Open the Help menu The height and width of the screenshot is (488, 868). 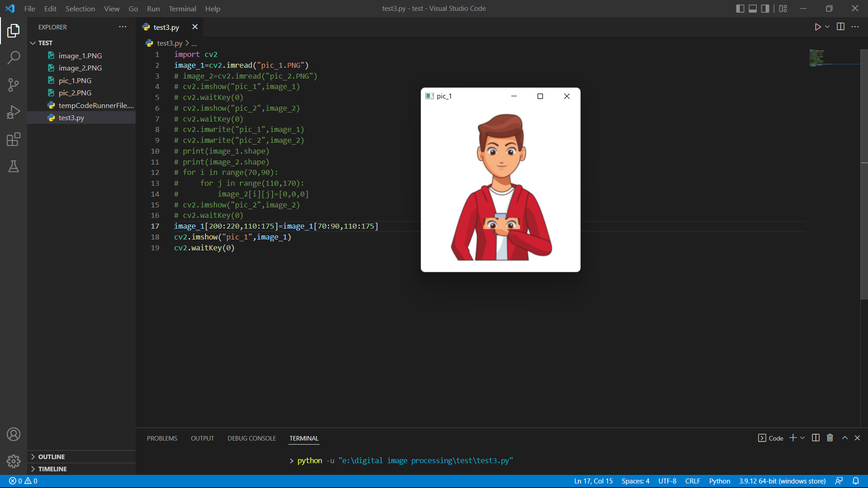tap(212, 9)
